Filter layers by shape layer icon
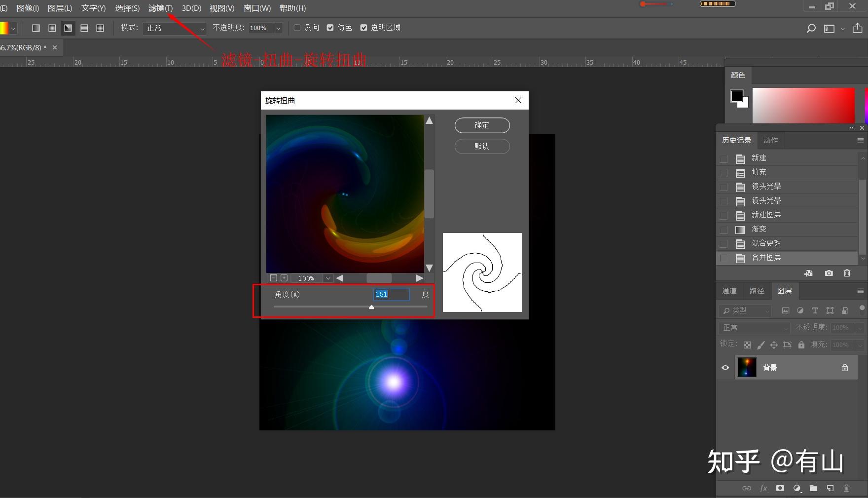The height and width of the screenshot is (498, 868). click(830, 310)
